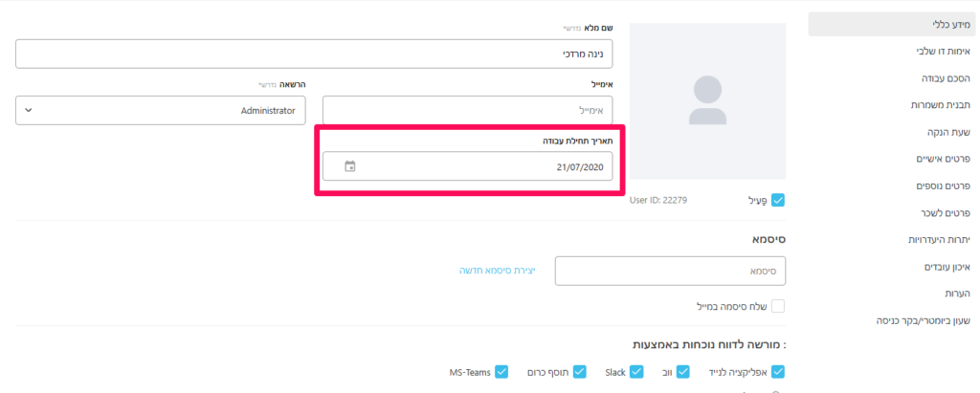
Task: Enable the שלח סיסמא במייל checkbox
Action: 777,306
